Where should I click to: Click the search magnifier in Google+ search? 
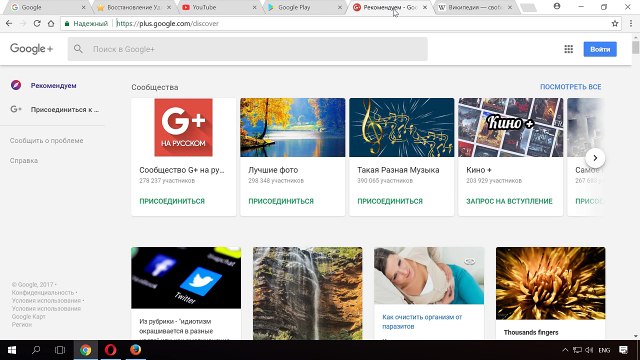pyautogui.click(x=78, y=49)
